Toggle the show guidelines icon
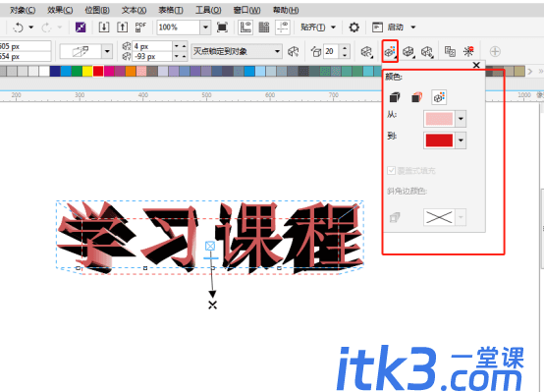The image size is (544, 392). (x=283, y=28)
